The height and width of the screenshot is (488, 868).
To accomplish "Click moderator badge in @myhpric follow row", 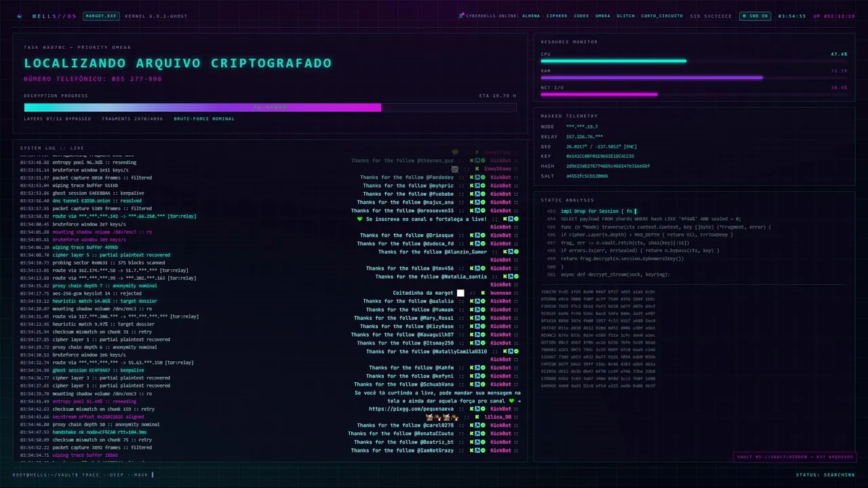I will coord(477,186).
